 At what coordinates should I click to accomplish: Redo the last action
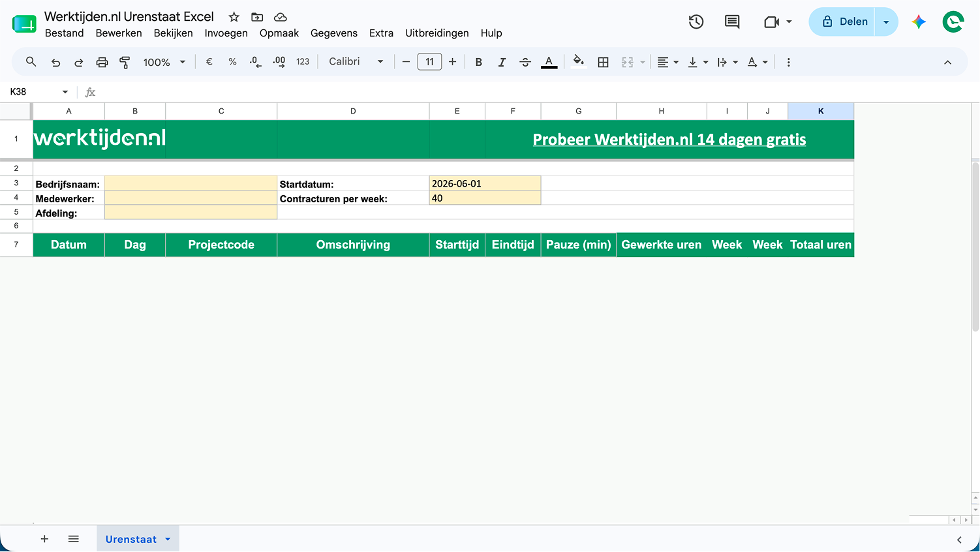[79, 62]
